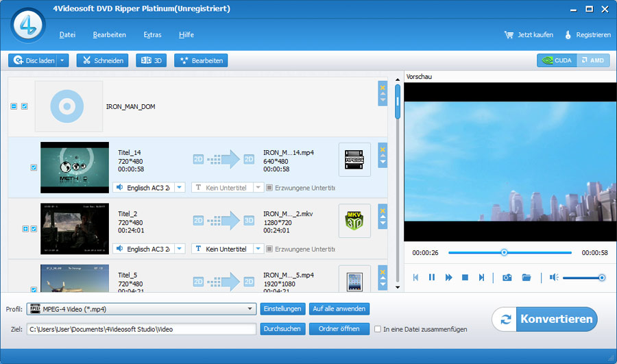Toggle Erzwungene Untertitel for Titel_14

[x=269, y=188]
